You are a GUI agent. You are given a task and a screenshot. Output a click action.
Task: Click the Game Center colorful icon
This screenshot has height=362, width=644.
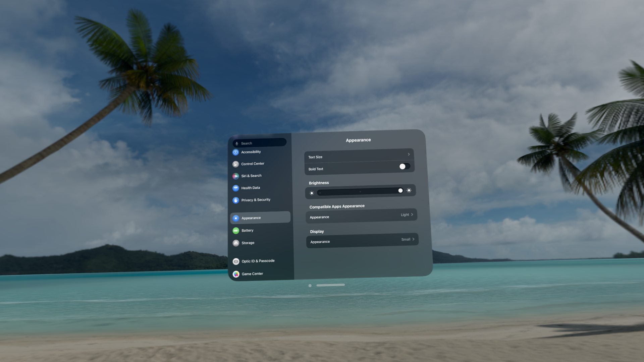[x=236, y=274]
